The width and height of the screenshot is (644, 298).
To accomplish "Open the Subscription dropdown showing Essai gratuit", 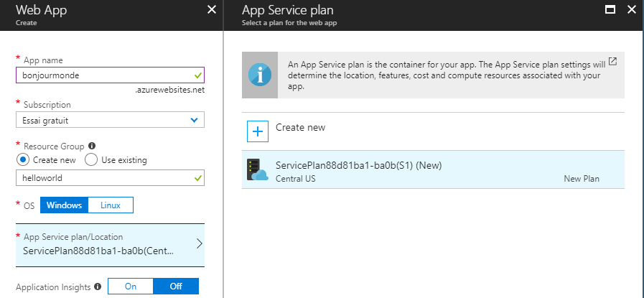I will click(109, 120).
